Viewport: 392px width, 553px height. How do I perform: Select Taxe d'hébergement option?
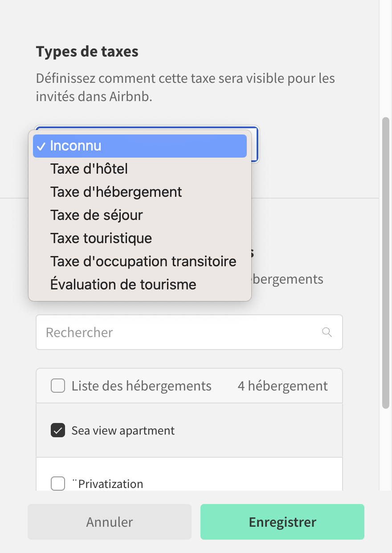click(116, 192)
